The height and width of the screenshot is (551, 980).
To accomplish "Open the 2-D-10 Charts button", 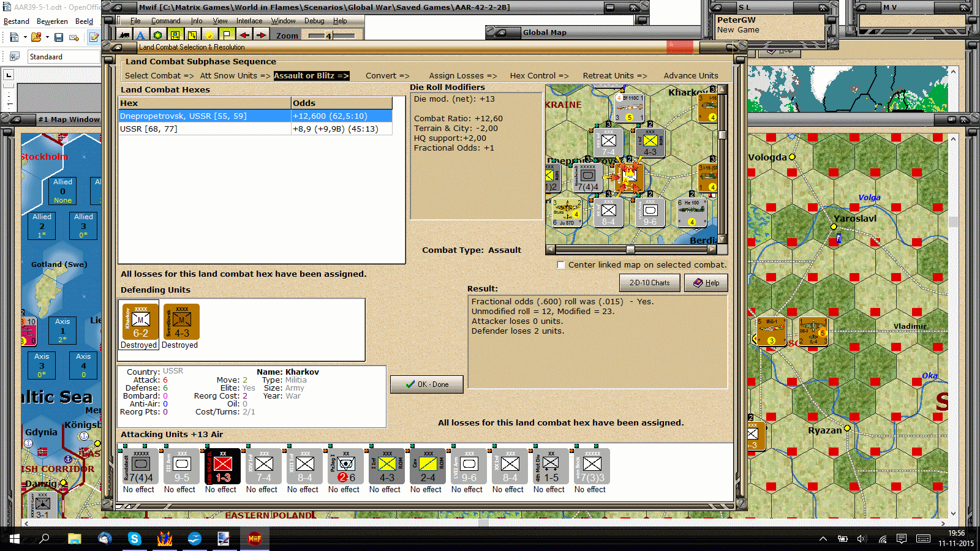I will [650, 283].
